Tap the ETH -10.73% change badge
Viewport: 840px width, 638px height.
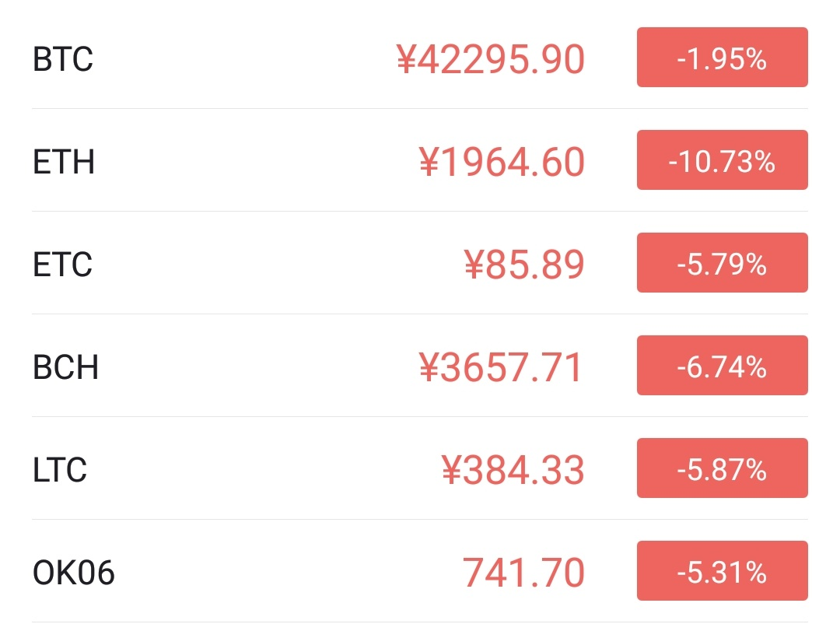(722, 160)
